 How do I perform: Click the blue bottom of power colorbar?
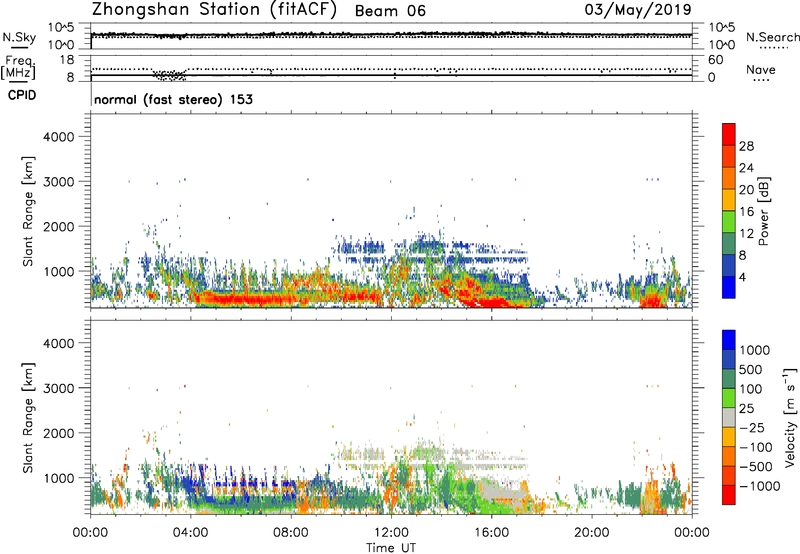pos(729,287)
